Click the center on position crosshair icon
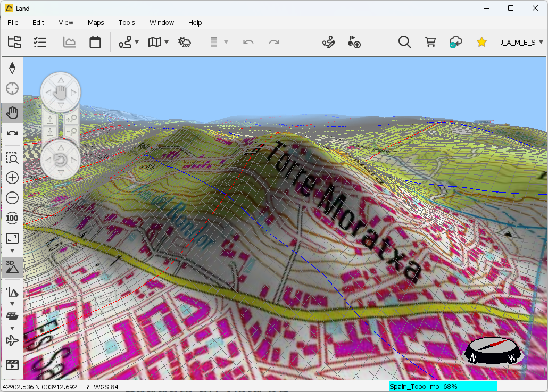 tap(12, 88)
